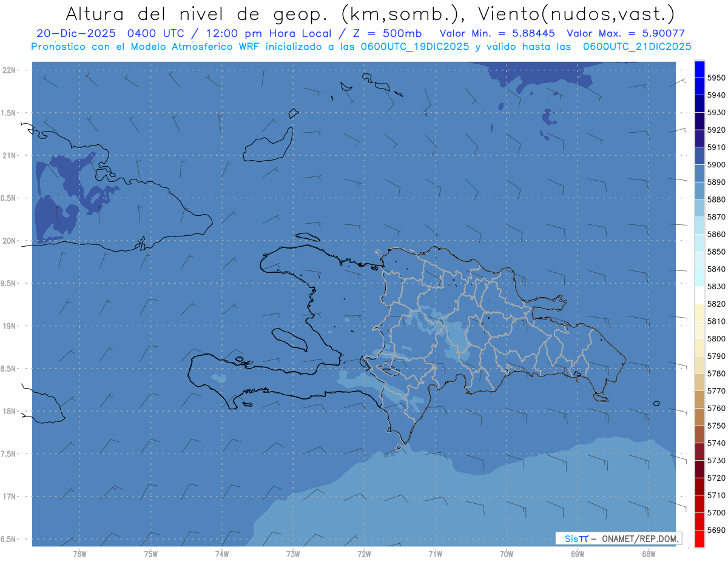
Task: Click the longitude label 76W
Action: point(79,554)
